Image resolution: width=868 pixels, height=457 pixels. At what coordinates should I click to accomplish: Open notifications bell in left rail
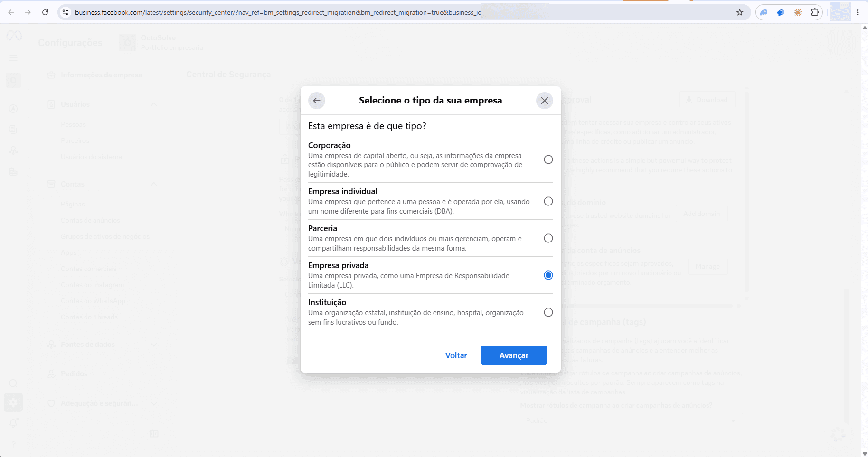13,422
